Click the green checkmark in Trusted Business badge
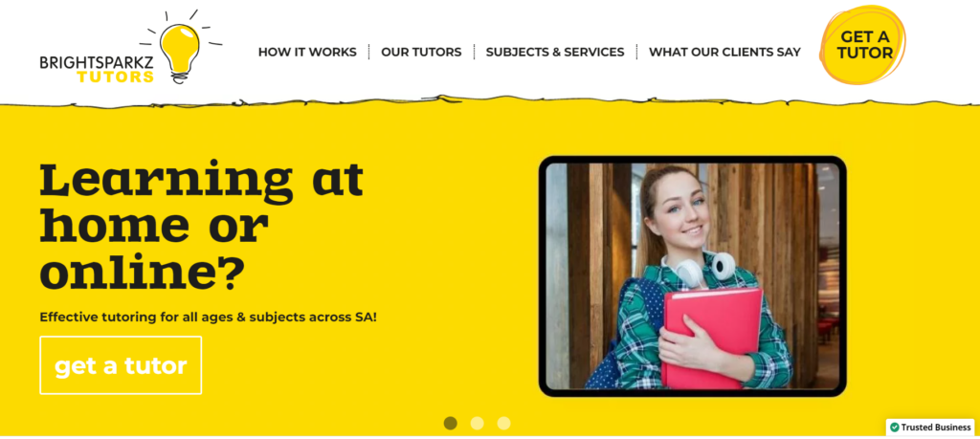This screenshot has width=980, height=439. click(895, 428)
